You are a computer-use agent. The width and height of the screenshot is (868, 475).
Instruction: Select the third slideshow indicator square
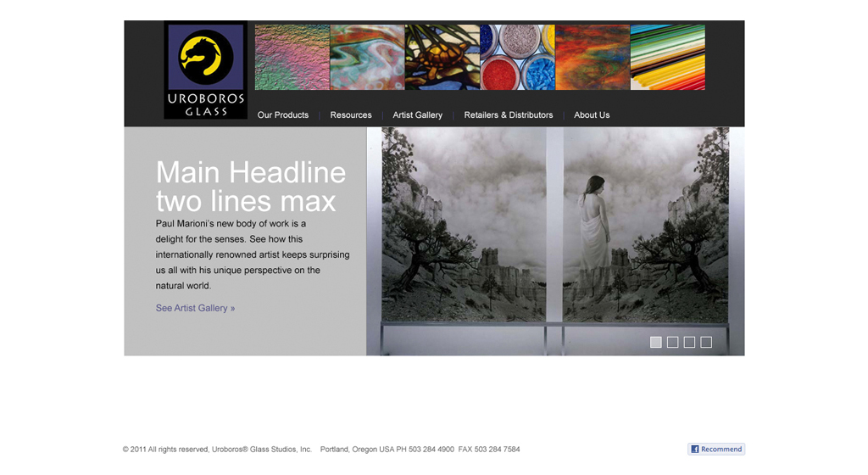689,342
